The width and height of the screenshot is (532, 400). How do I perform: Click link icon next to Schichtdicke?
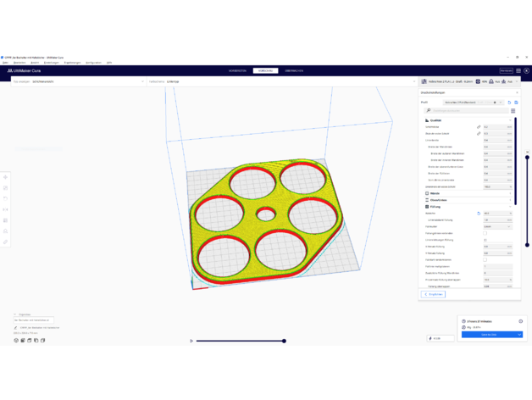click(479, 127)
